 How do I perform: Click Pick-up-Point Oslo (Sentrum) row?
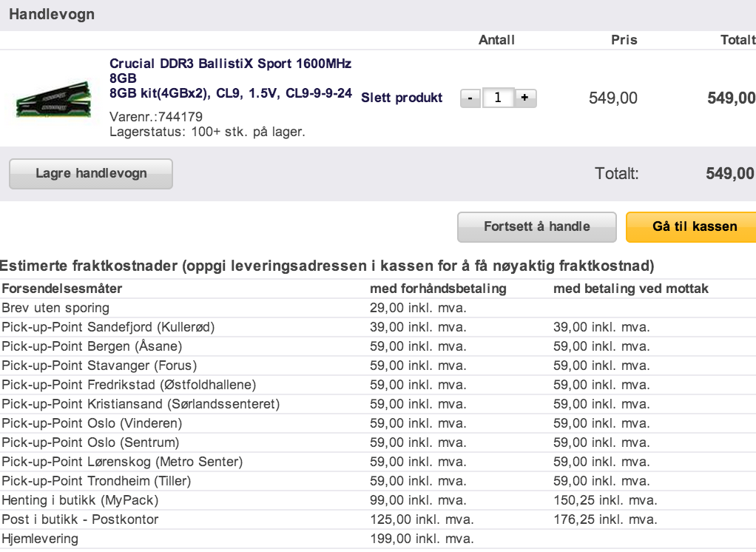coord(378,443)
